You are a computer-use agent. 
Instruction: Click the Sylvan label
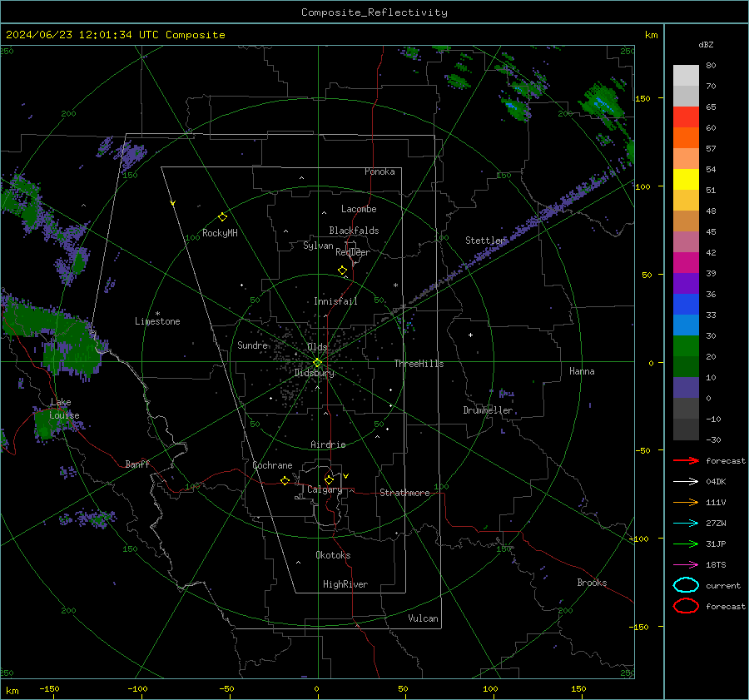click(318, 246)
